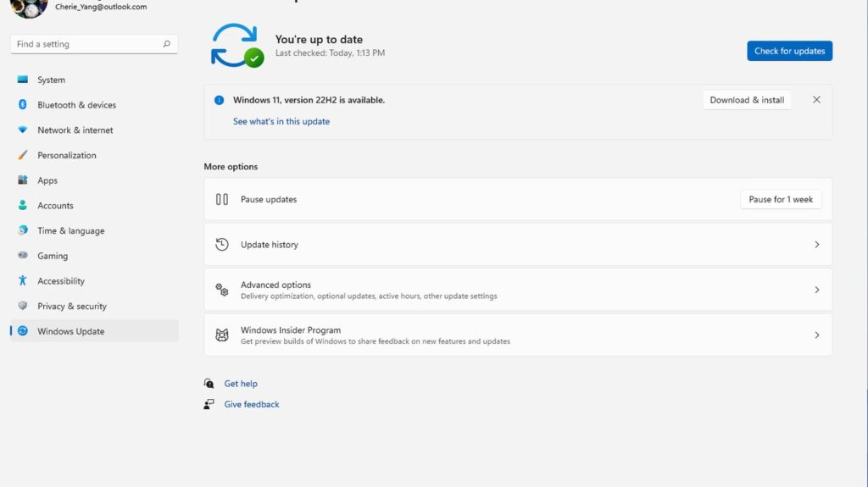Click the Give feedback person icon
Viewport: 868px width, 487px height.
(x=209, y=405)
